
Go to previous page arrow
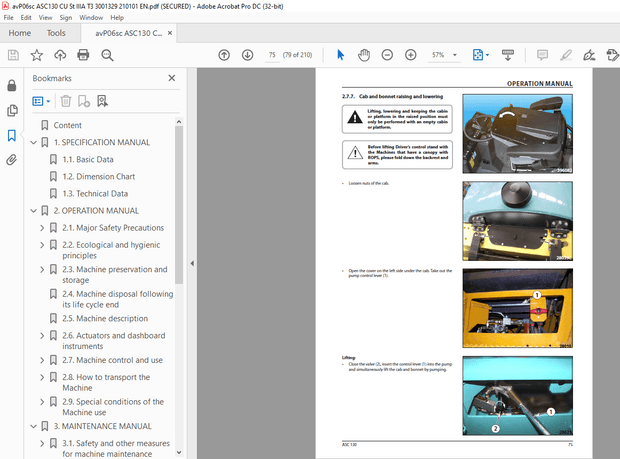click(224, 55)
